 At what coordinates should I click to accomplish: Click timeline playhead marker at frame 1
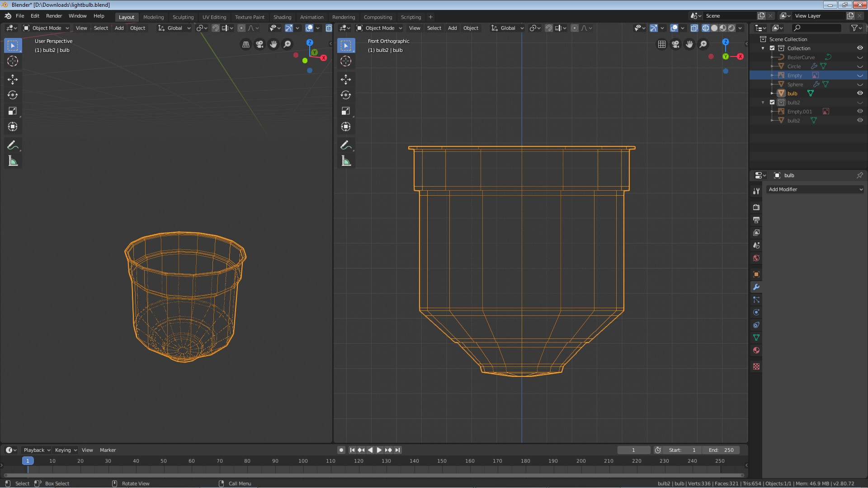[28, 461]
